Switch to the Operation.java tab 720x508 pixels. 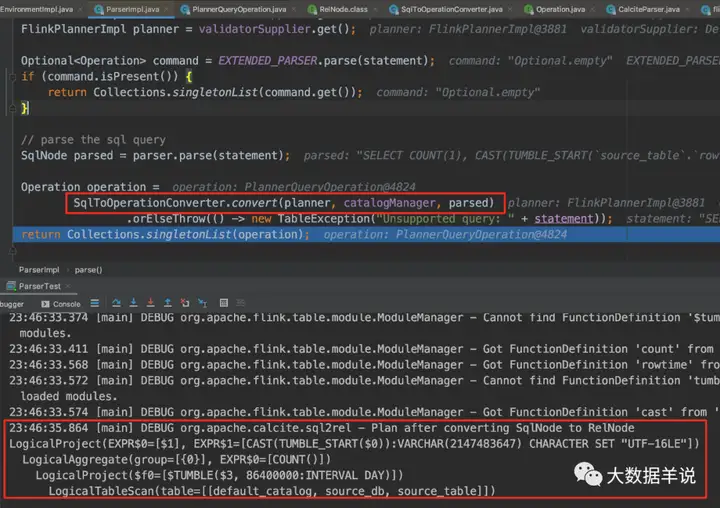pyautogui.click(x=560, y=9)
